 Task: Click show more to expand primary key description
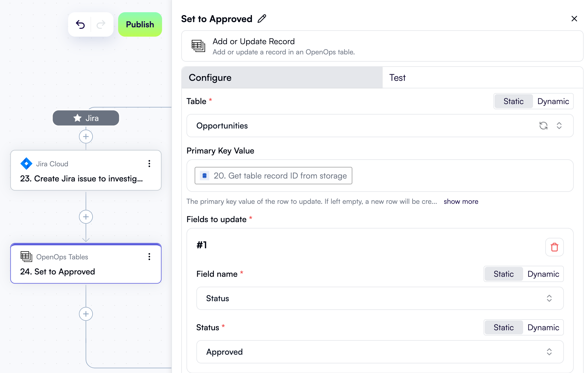[461, 201]
